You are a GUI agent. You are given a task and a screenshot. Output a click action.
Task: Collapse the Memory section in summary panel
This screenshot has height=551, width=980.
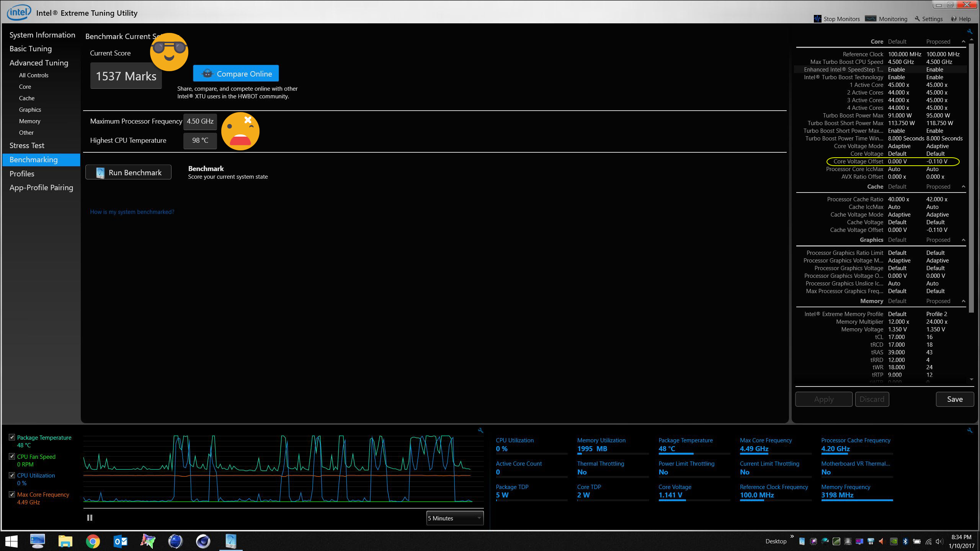pos(963,301)
